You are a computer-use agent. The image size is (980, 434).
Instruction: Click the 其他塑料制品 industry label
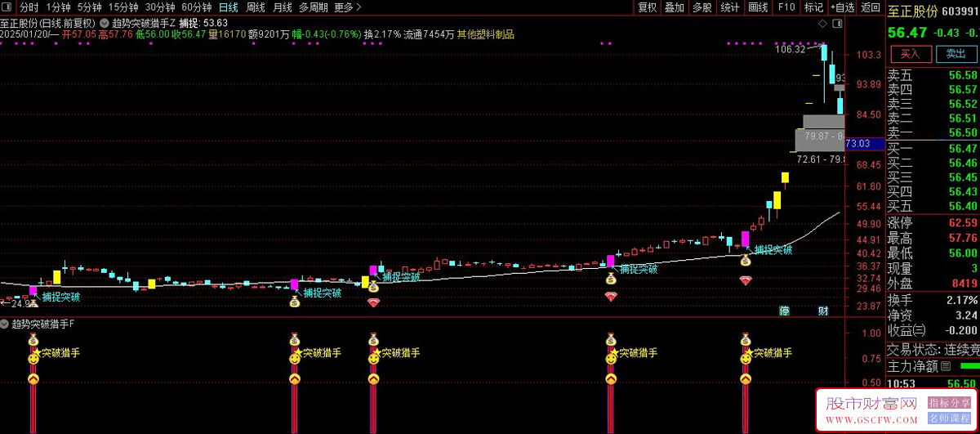(x=485, y=34)
